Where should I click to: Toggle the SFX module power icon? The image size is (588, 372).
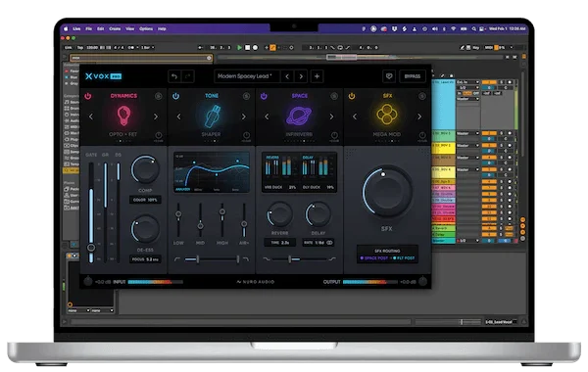[x=352, y=96]
